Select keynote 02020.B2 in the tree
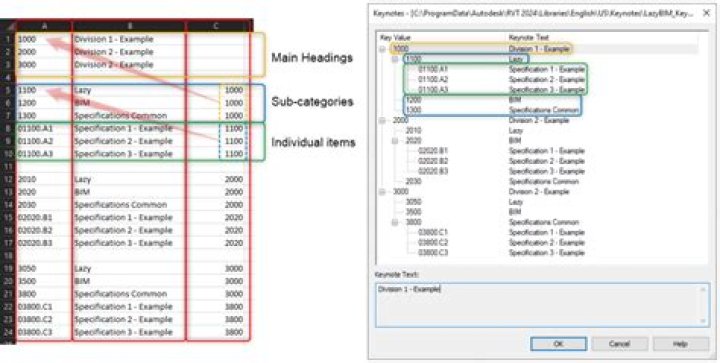This screenshot has height=363, width=720. click(x=433, y=161)
